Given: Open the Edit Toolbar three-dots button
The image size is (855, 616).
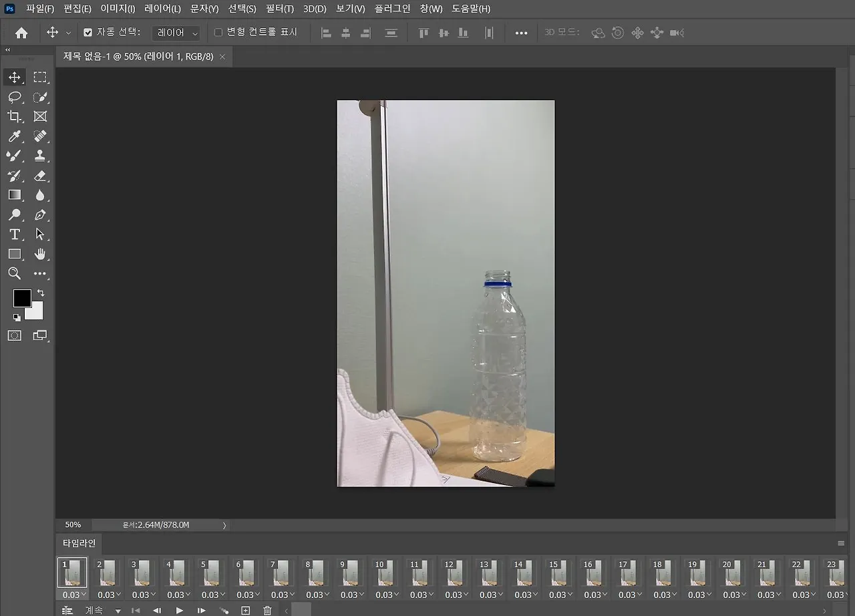Looking at the screenshot, I should coord(40,273).
